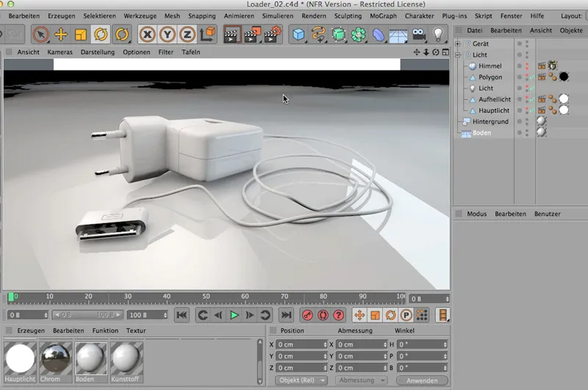The width and height of the screenshot is (588, 390).
Task: Open render settings clapperboard with gear
Action: pyautogui.click(x=273, y=35)
